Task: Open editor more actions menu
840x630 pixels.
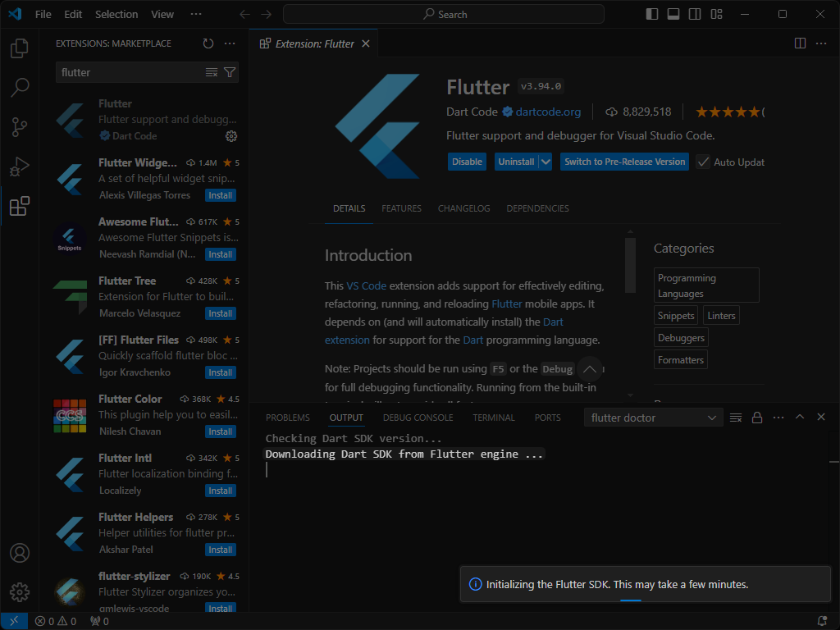Action: [821, 43]
